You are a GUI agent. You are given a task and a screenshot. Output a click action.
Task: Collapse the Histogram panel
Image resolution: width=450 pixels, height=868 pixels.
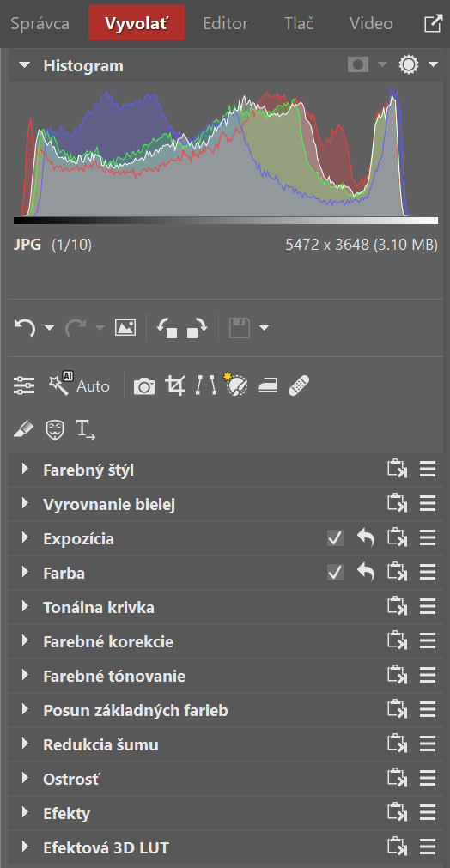(x=24, y=65)
